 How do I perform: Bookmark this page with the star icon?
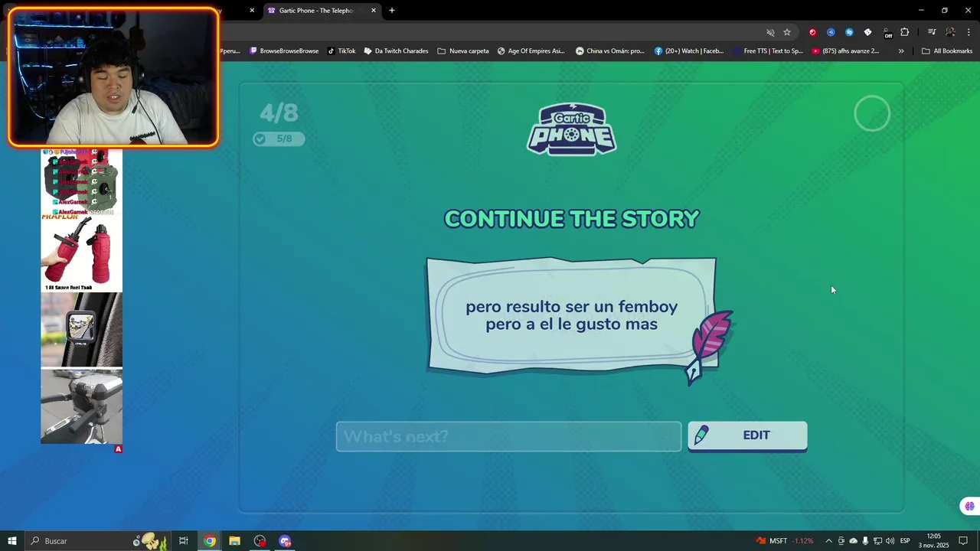(787, 32)
